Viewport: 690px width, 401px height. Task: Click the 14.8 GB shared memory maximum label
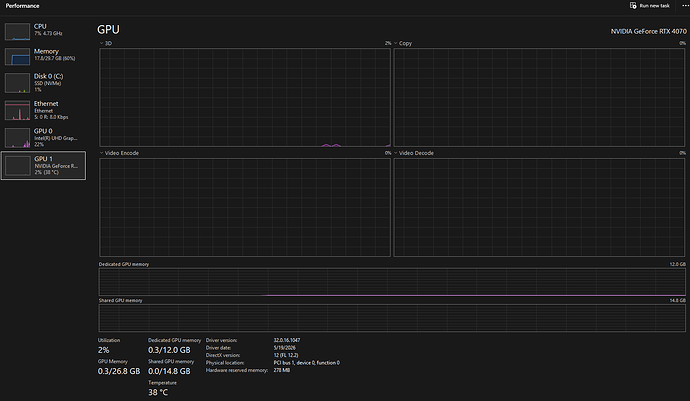click(x=678, y=300)
